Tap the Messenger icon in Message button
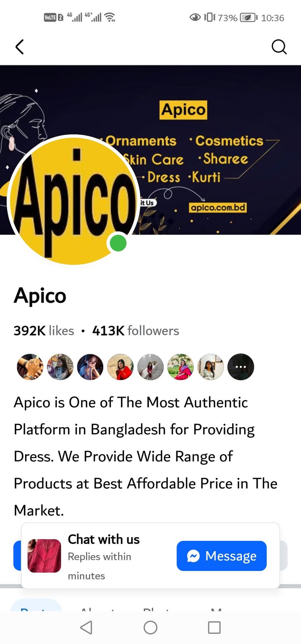Viewport: 301px width, 644px height. point(193,556)
